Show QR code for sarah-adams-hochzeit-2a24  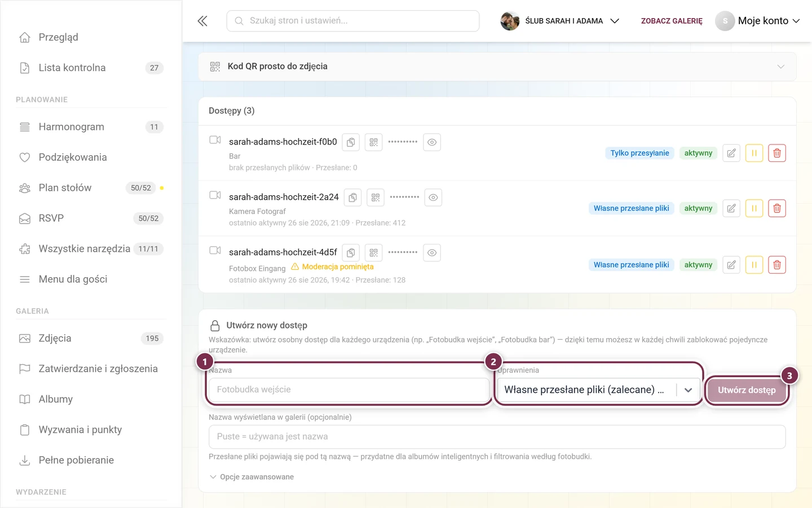tap(376, 198)
